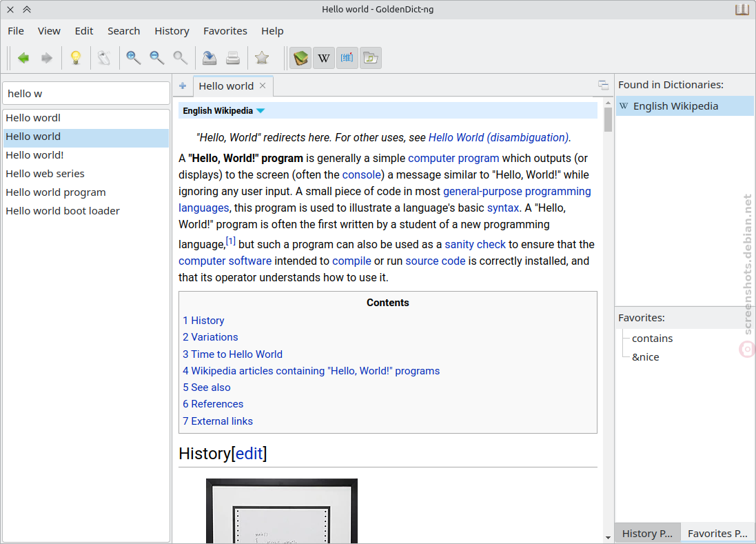Select the &nice favorite item
This screenshot has height=544, width=756.
point(645,357)
